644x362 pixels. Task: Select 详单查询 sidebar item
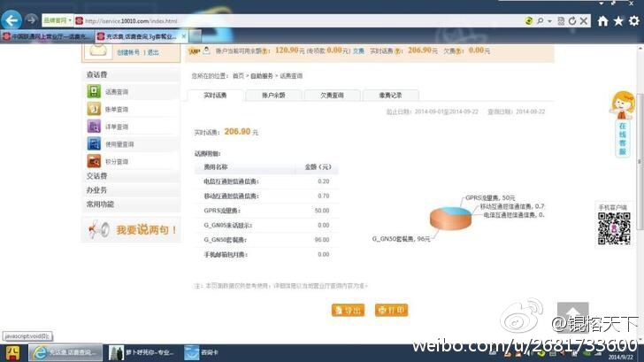(x=116, y=127)
